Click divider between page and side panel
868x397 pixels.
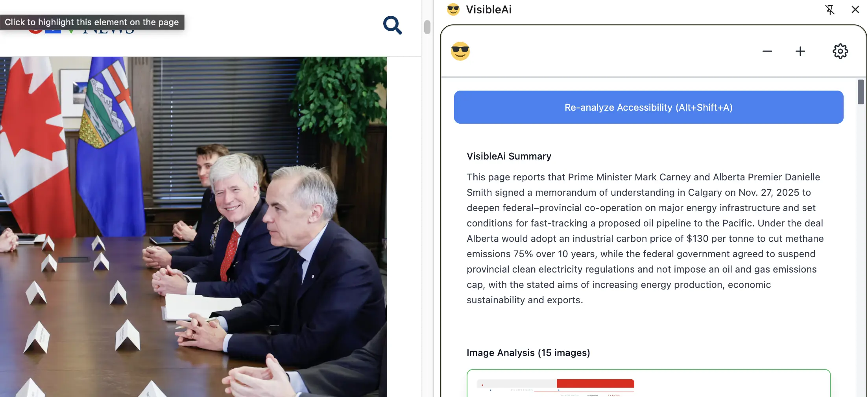pyautogui.click(x=433, y=198)
